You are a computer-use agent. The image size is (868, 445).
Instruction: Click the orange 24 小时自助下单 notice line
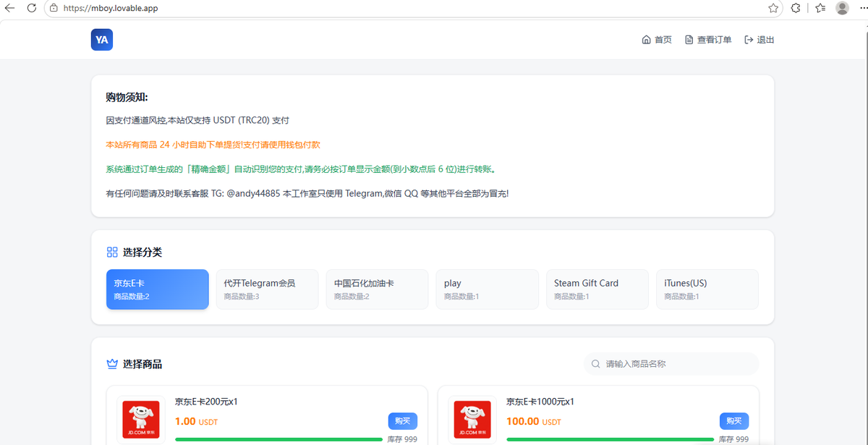pyautogui.click(x=213, y=145)
